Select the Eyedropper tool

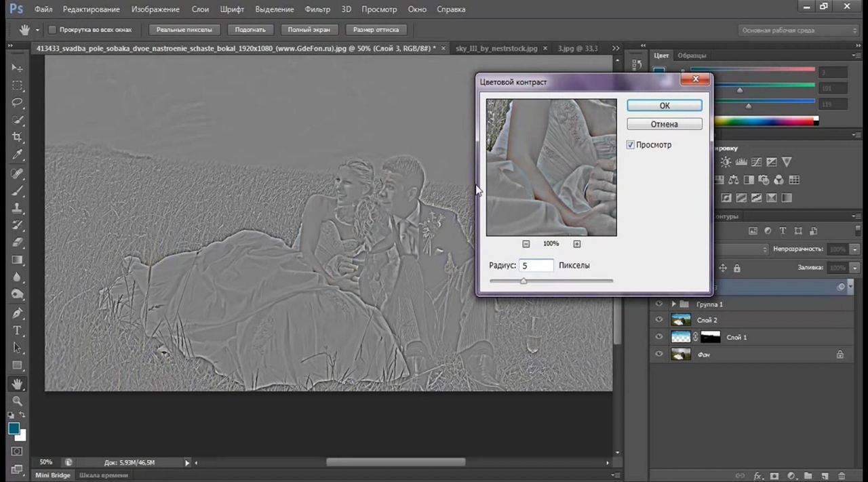point(17,155)
